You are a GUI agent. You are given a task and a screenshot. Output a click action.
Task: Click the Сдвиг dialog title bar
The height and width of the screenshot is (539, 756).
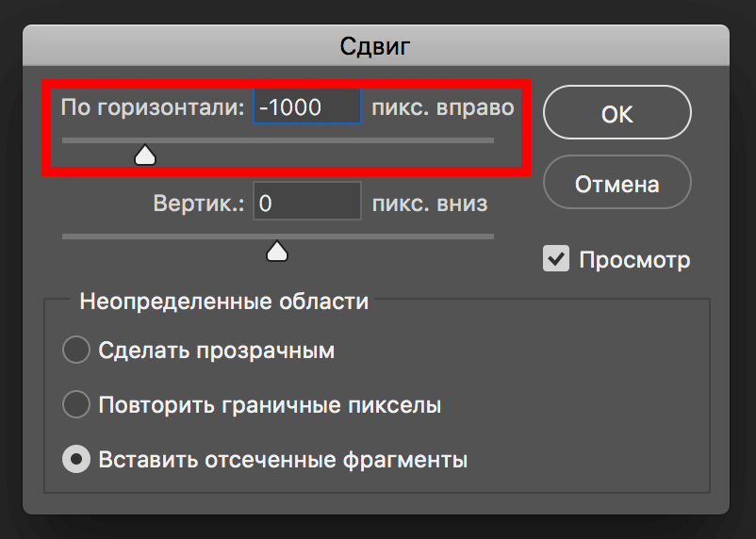tap(375, 46)
